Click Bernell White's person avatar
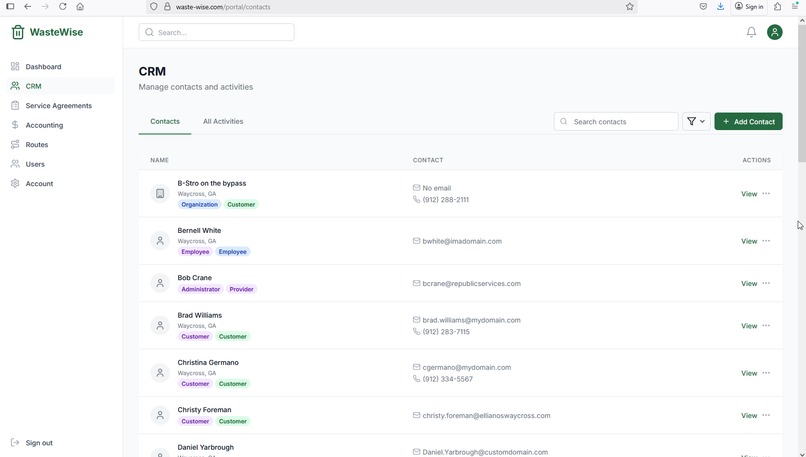The width and height of the screenshot is (806, 457). tap(160, 241)
